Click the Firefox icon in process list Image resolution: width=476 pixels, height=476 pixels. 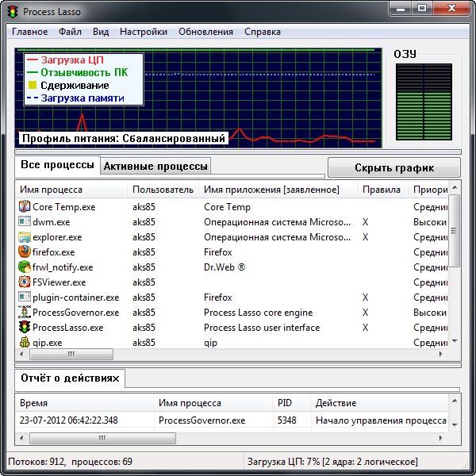pyautogui.click(x=24, y=252)
